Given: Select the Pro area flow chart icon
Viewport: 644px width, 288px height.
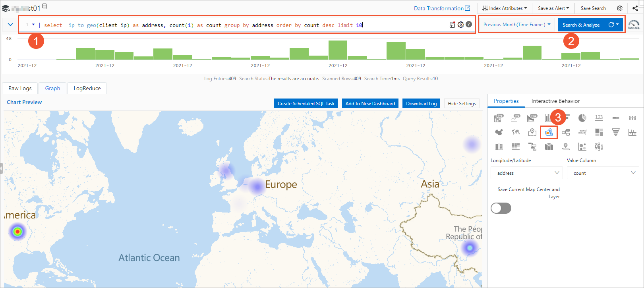Looking at the screenshot, I should click(x=532, y=118).
